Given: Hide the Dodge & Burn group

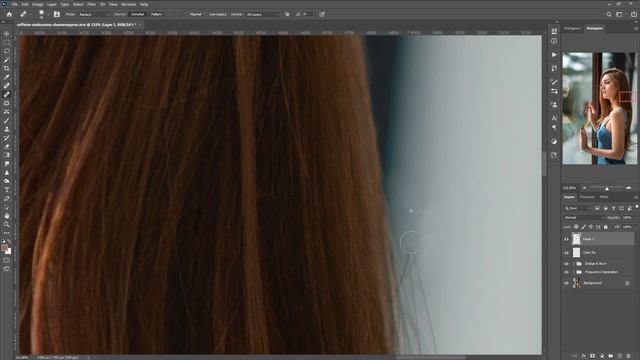Looking at the screenshot, I should pos(566,264).
